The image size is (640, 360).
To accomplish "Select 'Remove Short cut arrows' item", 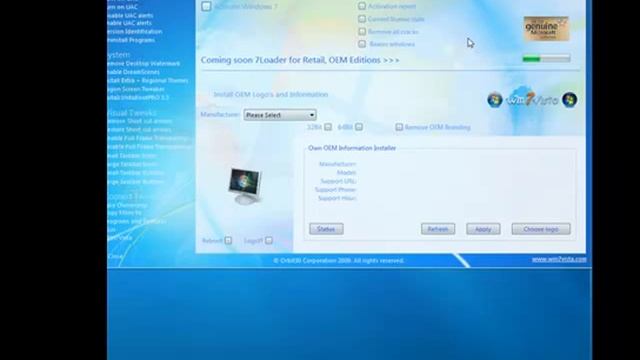I will coord(140,121).
